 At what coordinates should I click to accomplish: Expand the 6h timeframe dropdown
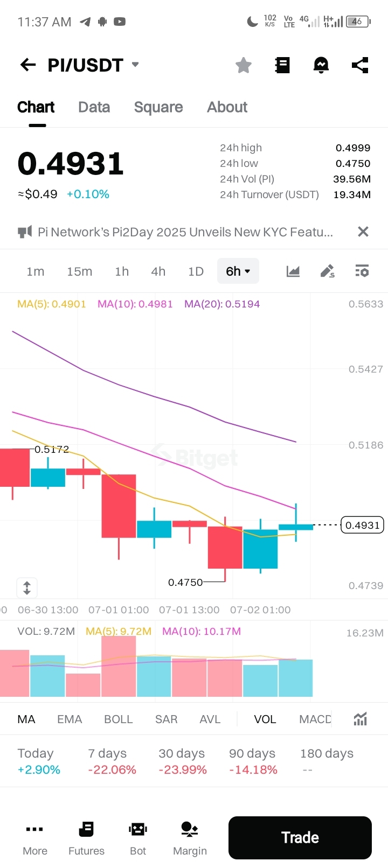238,271
